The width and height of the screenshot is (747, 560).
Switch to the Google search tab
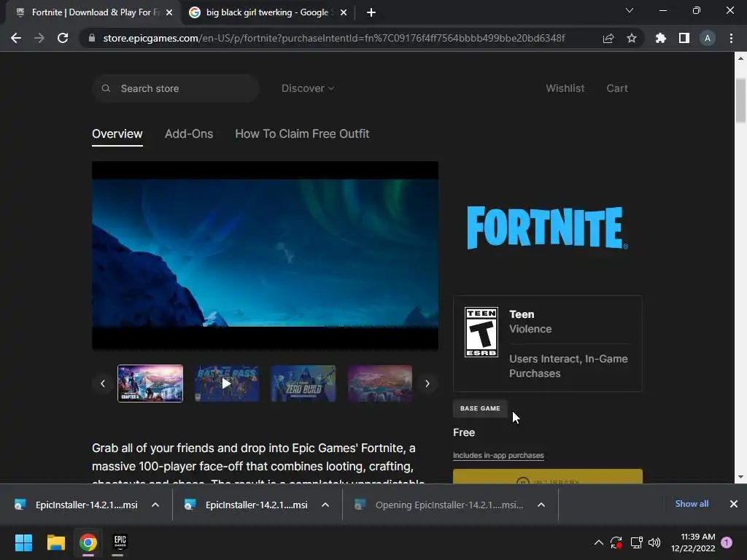268,12
